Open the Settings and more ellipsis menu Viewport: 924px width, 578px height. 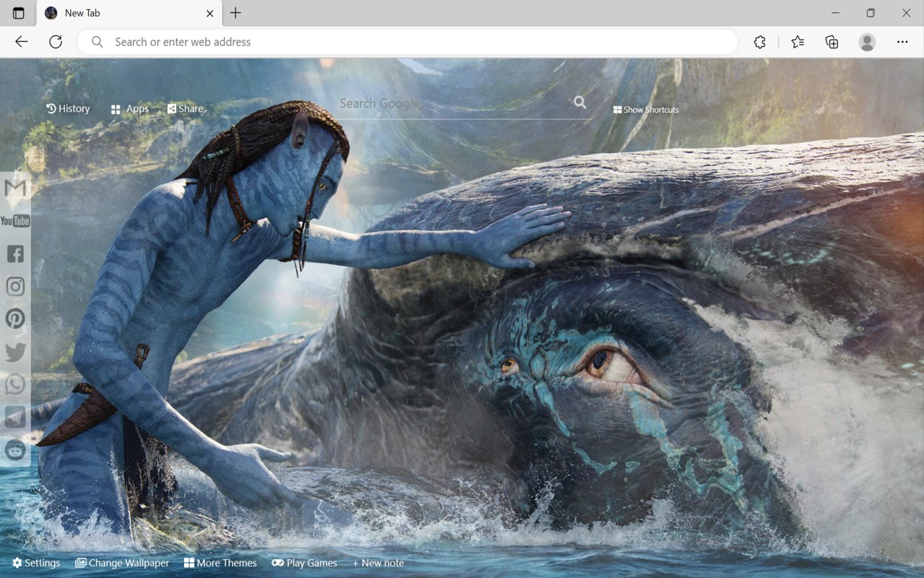[902, 42]
